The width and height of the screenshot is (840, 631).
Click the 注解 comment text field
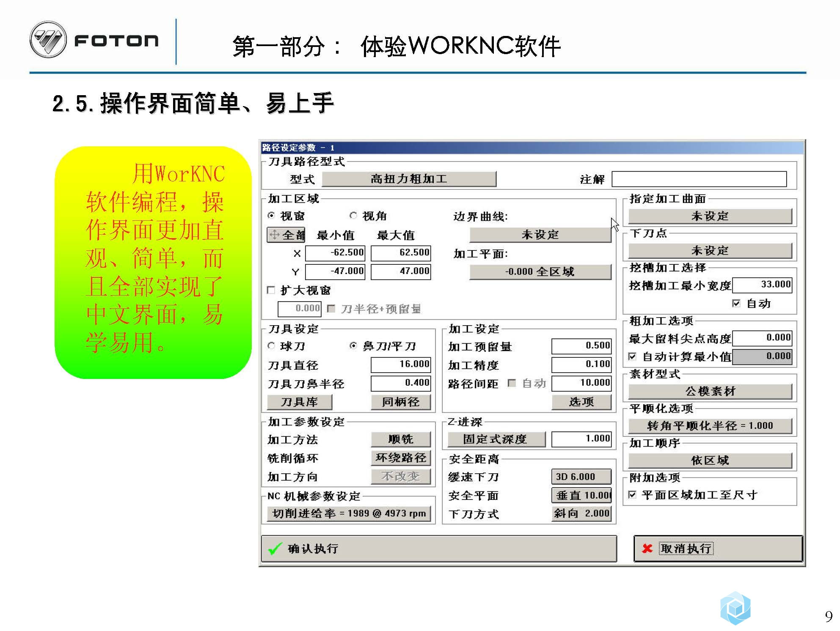[699, 179]
